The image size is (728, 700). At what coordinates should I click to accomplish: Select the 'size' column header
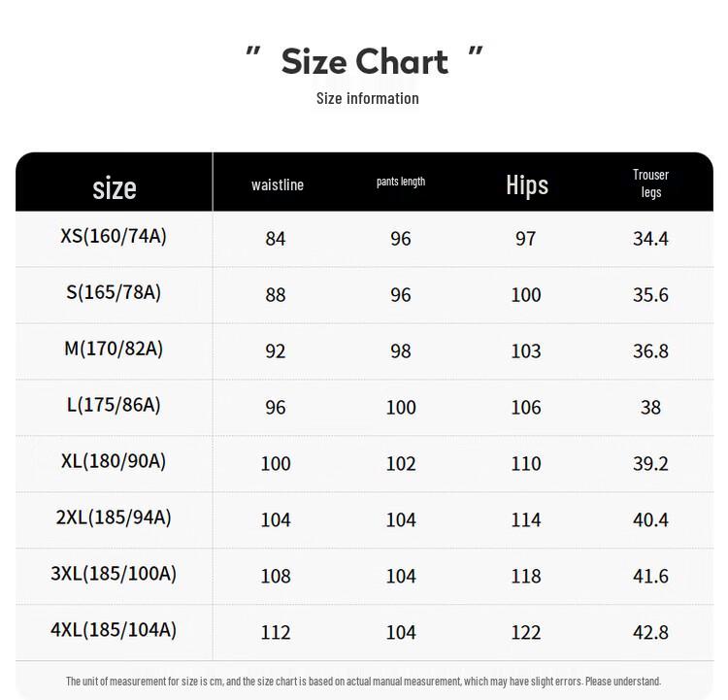point(115,186)
